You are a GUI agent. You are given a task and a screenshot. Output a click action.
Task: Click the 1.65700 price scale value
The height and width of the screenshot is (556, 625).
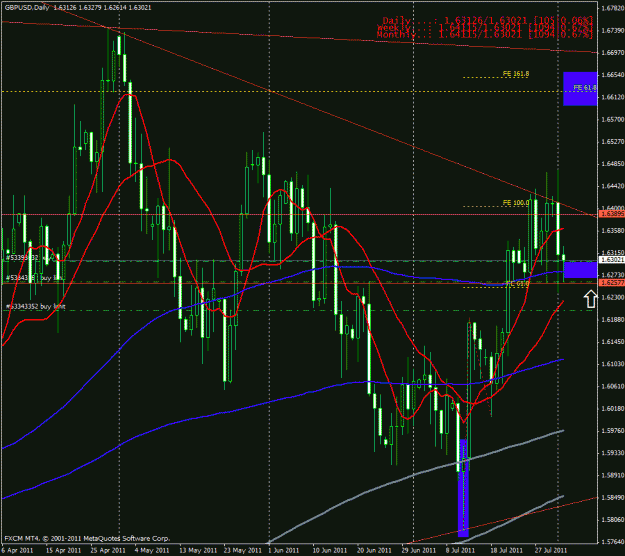[612, 119]
